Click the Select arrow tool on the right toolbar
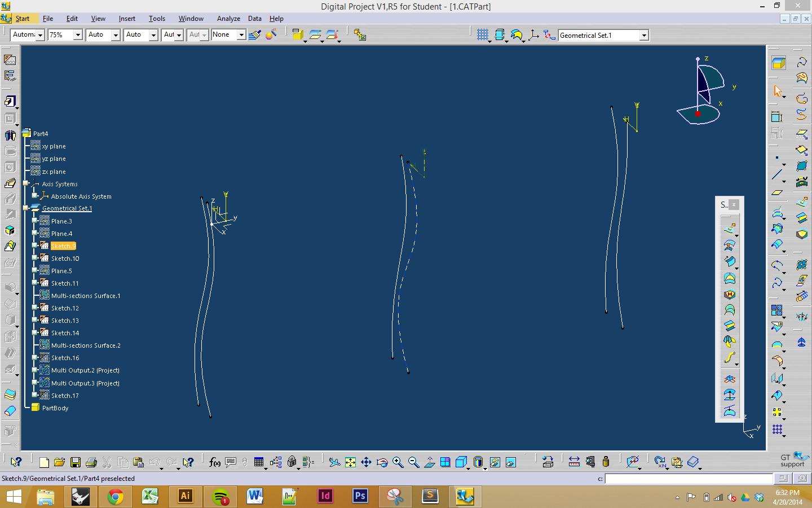Viewport: 812px width, 508px height. pos(778,91)
